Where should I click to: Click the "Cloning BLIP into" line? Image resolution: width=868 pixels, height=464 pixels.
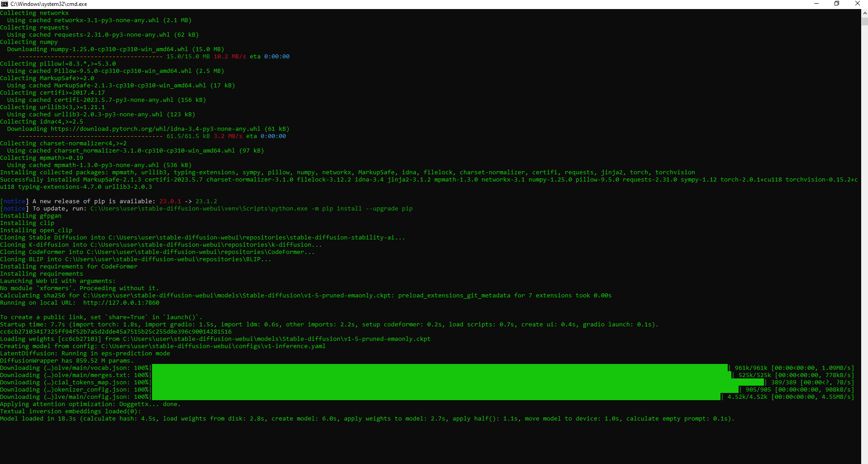136,259
